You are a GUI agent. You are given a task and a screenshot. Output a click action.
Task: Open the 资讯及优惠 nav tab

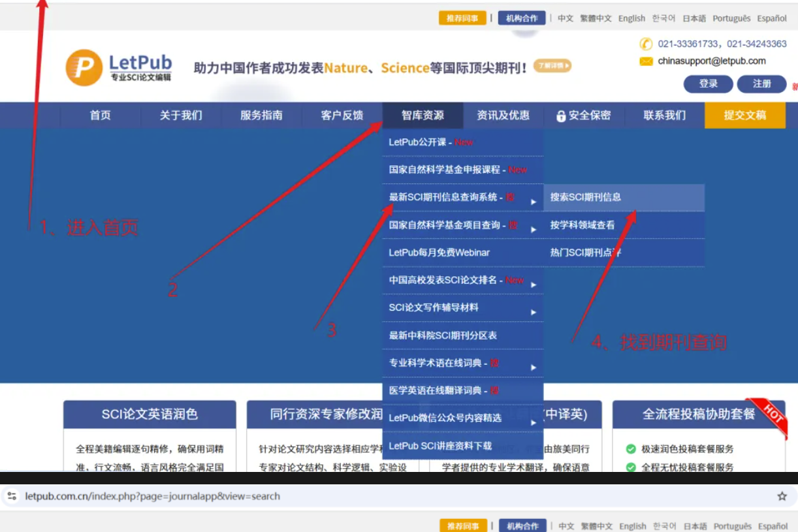(x=503, y=116)
